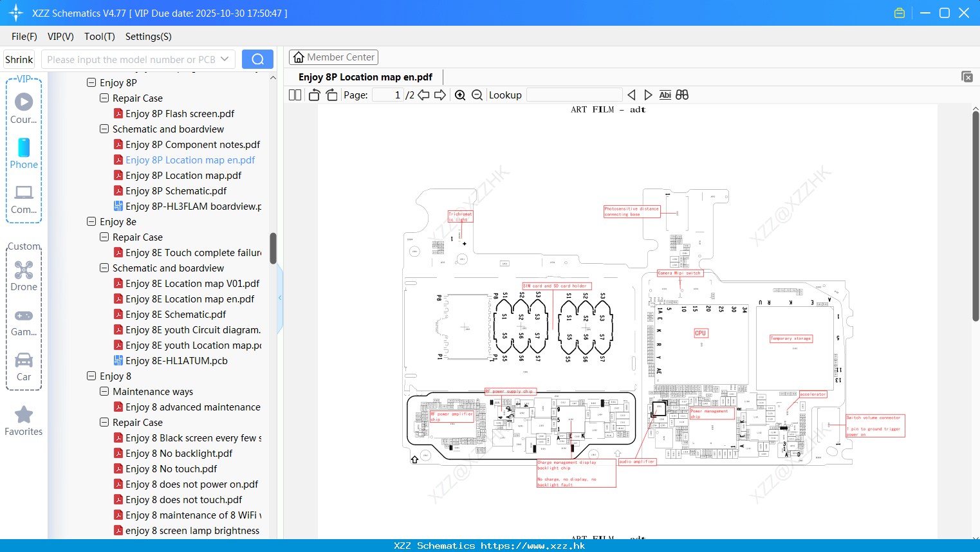This screenshot has height=552, width=980.
Task: Click the PDF viewer vertical scrollbar
Action: [x=975, y=216]
